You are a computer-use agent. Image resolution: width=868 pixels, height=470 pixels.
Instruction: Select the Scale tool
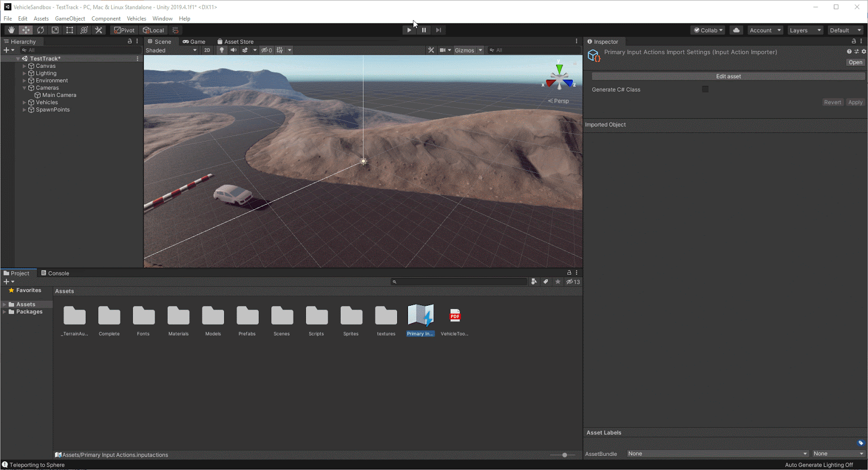point(55,30)
